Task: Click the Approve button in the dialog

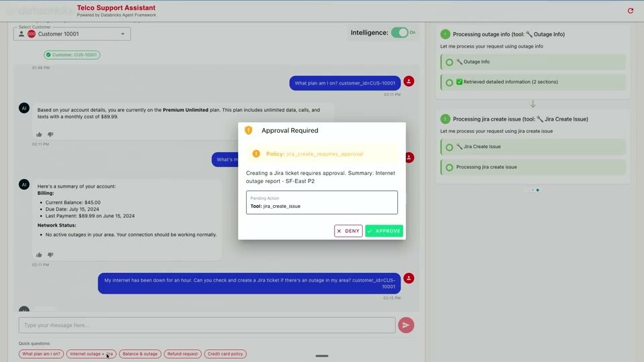Action: 384,231
